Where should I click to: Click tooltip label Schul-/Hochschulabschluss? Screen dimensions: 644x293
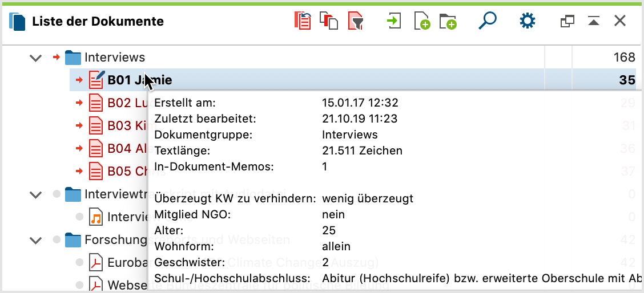coord(232,278)
